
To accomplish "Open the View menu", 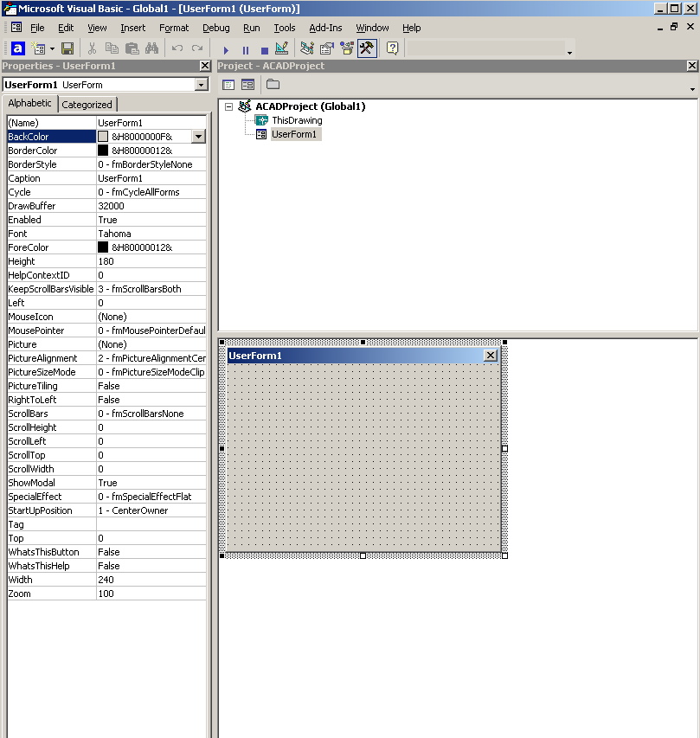I will (x=97, y=28).
